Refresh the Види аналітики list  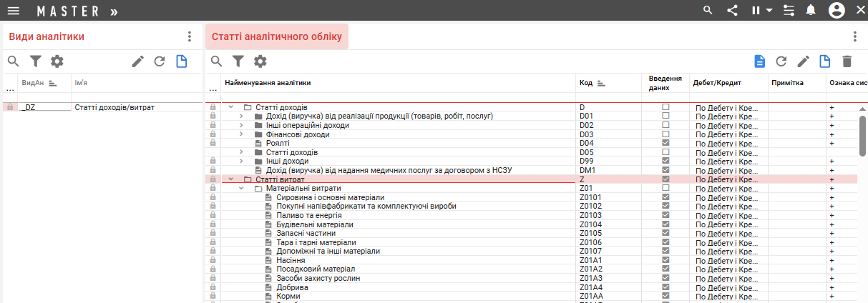[x=160, y=61]
